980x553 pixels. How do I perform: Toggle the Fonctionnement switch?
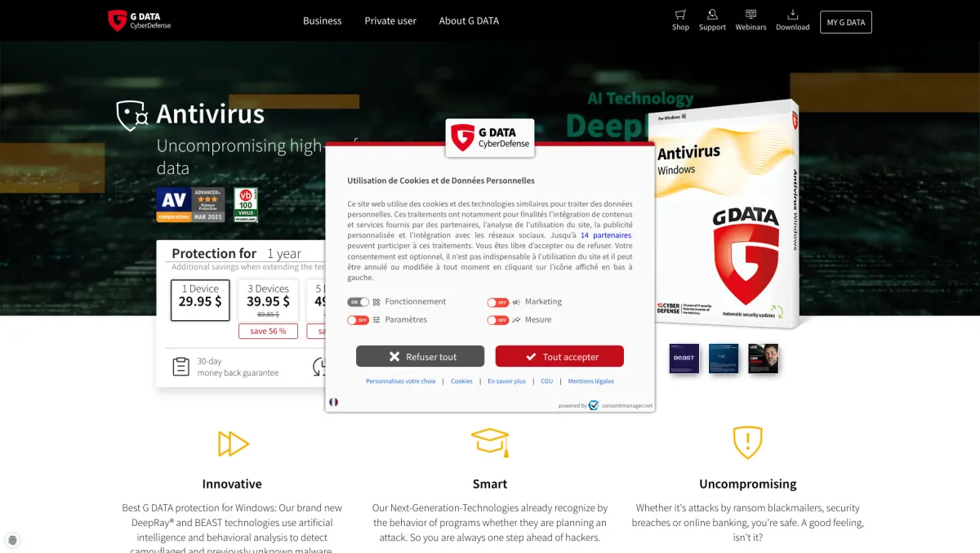click(358, 302)
